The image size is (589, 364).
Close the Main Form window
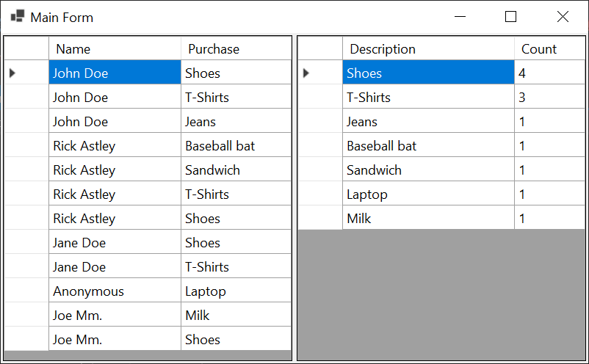pos(563,16)
